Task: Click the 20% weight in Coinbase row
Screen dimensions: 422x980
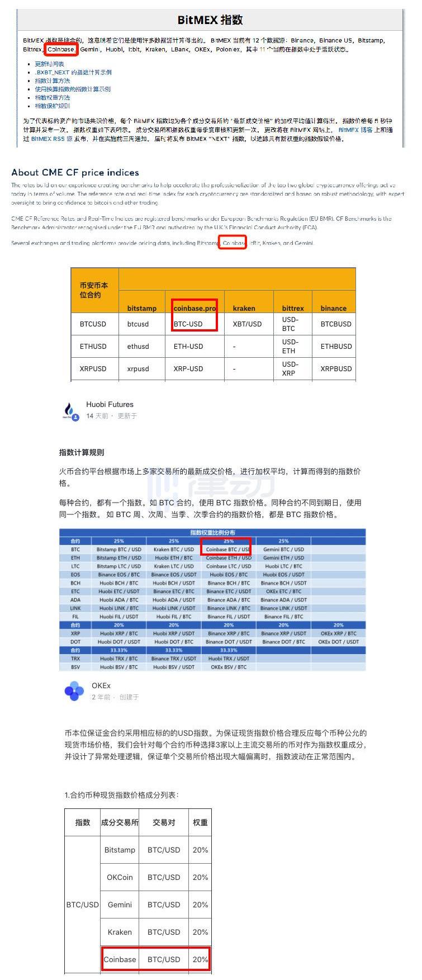Action: pyautogui.click(x=200, y=959)
